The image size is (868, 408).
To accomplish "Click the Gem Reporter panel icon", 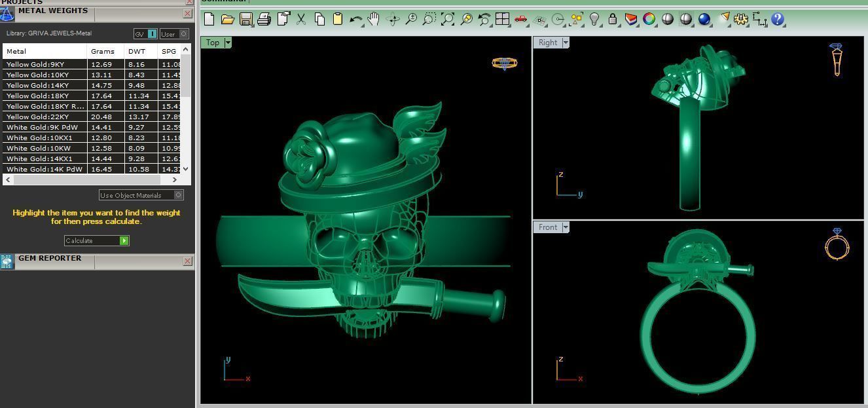I will pos(7,262).
